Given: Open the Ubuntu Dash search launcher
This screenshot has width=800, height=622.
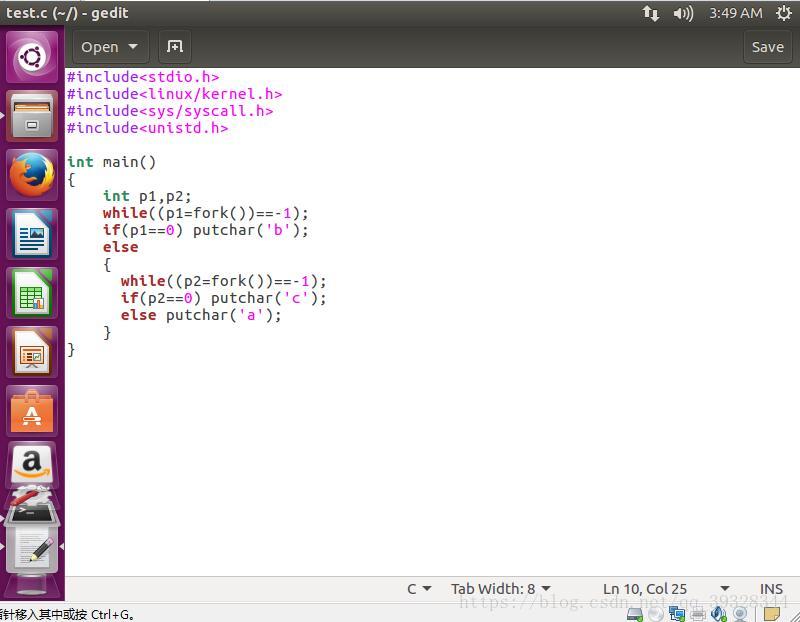Looking at the screenshot, I should click(x=32, y=57).
